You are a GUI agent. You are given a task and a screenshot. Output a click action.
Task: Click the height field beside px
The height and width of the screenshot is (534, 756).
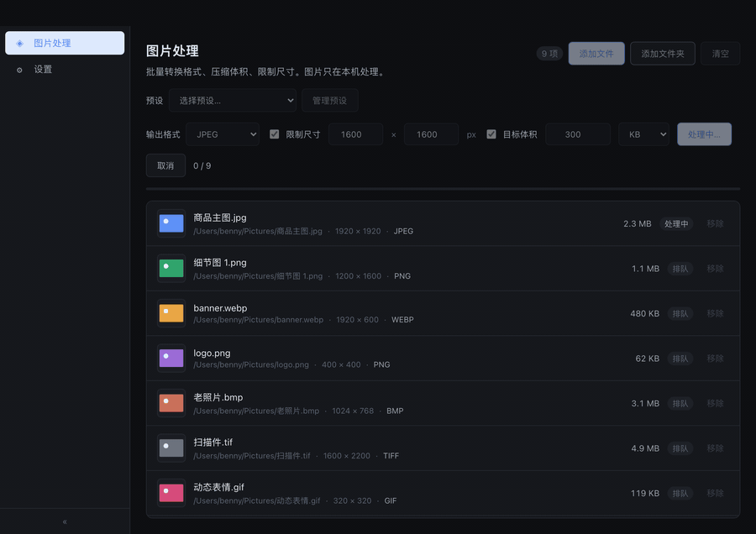pos(431,134)
